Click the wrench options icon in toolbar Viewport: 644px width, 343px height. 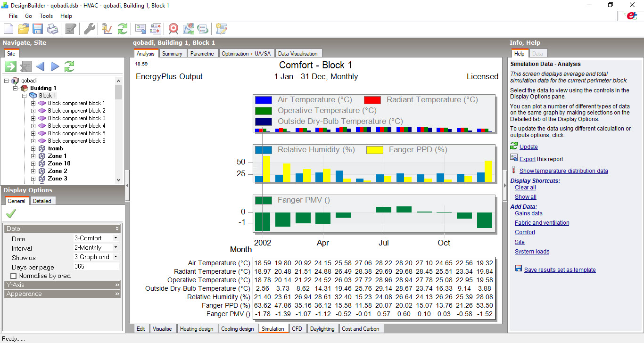pyautogui.click(x=90, y=29)
